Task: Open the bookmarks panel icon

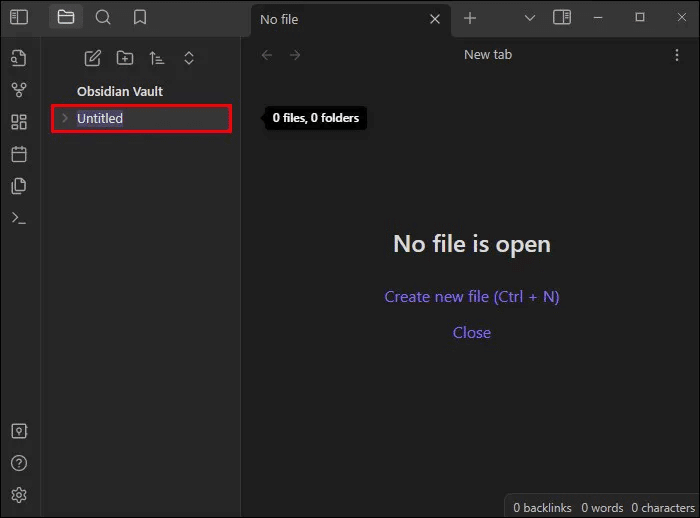Action: pos(140,17)
